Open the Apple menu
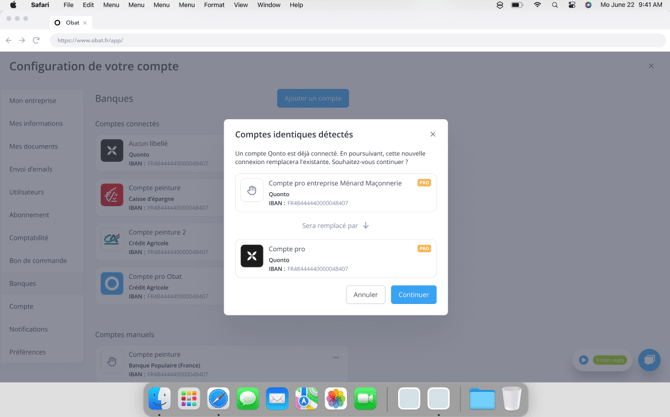The width and height of the screenshot is (670, 417). click(x=13, y=5)
